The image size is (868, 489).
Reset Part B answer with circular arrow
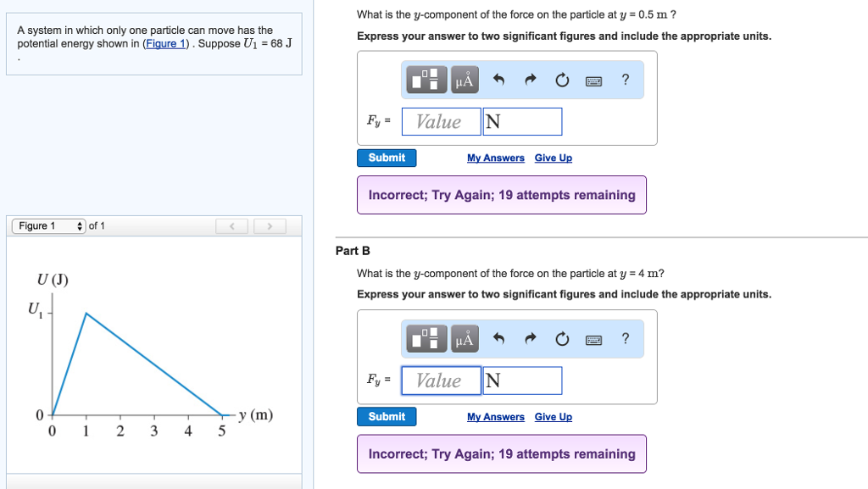[561, 339]
